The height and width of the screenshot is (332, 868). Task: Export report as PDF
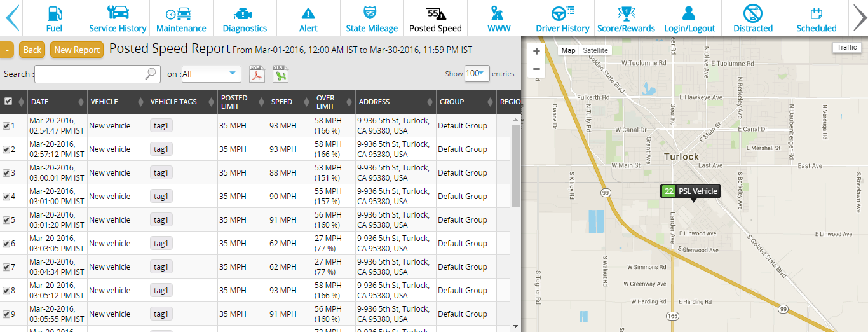point(255,74)
